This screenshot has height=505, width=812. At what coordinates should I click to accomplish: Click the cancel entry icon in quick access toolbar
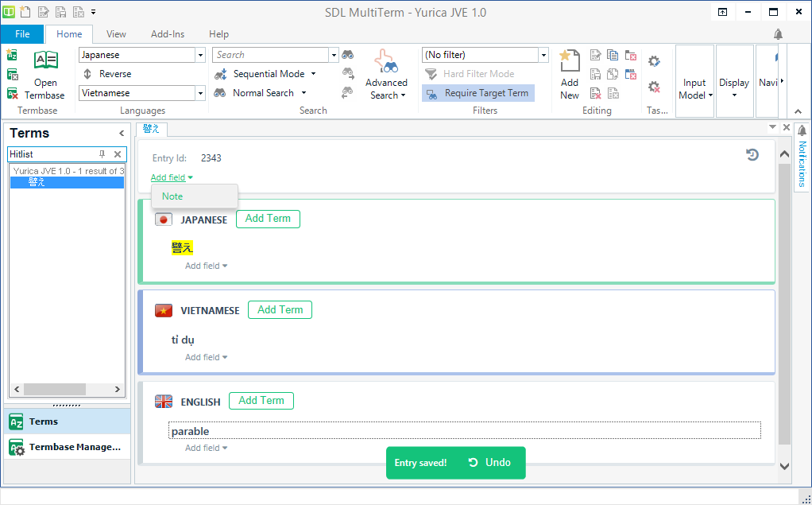(x=78, y=11)
